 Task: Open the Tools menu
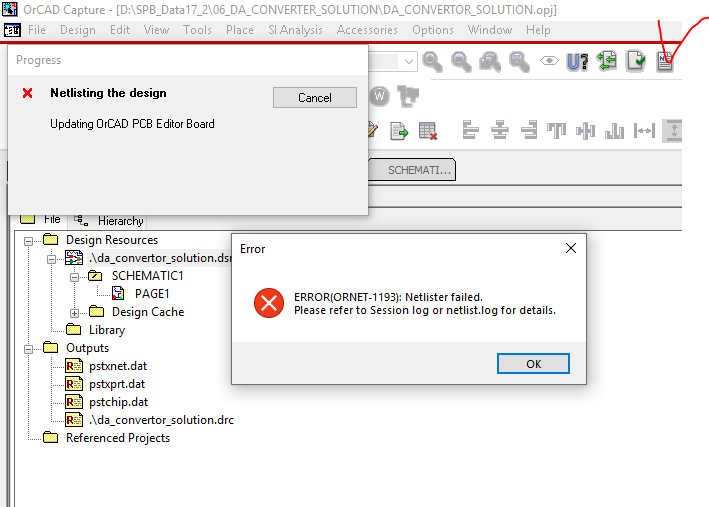(197, 30)
